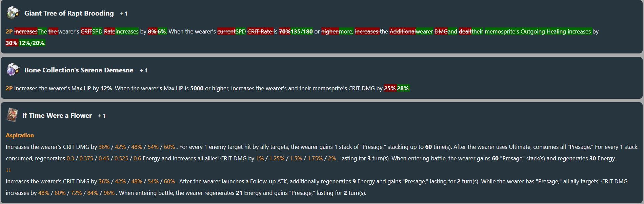The image size is (644, 204).
Task: Click the bold 5000 Max HP threshold
Action: [197, 88]
